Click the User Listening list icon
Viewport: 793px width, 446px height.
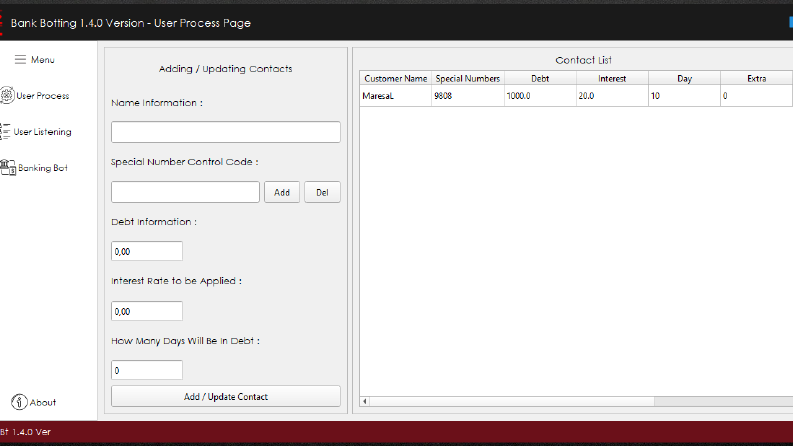click(x=5, y=131)
